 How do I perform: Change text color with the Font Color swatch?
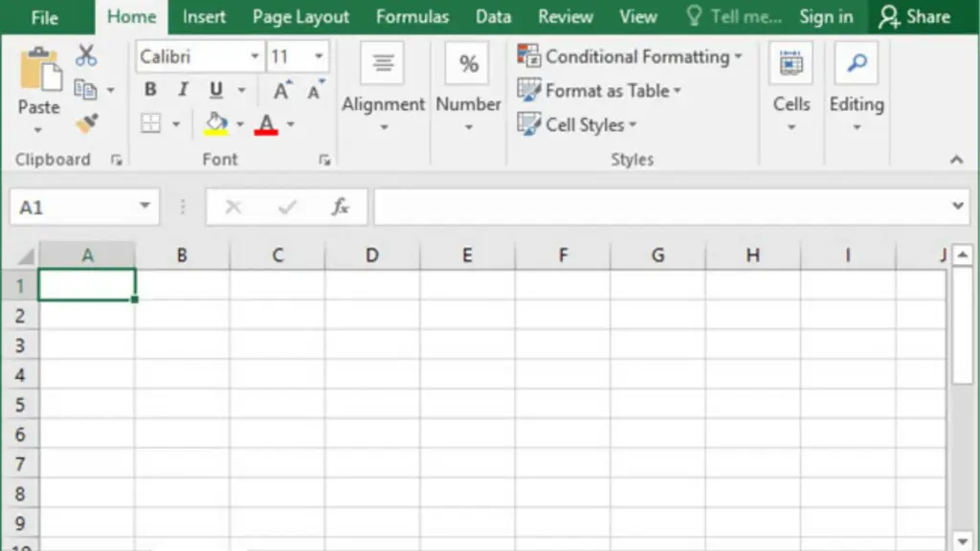pyautogui.click(x=264, y=123)
